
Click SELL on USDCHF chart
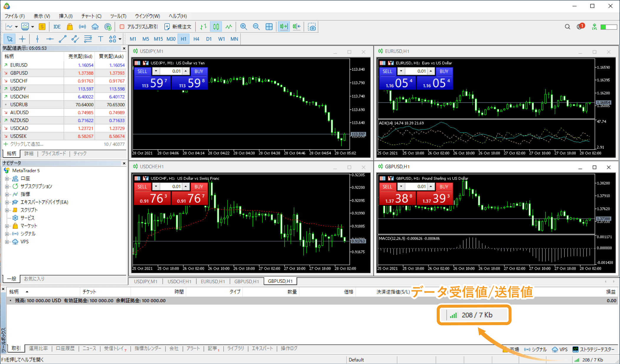(x=142, y=186)
